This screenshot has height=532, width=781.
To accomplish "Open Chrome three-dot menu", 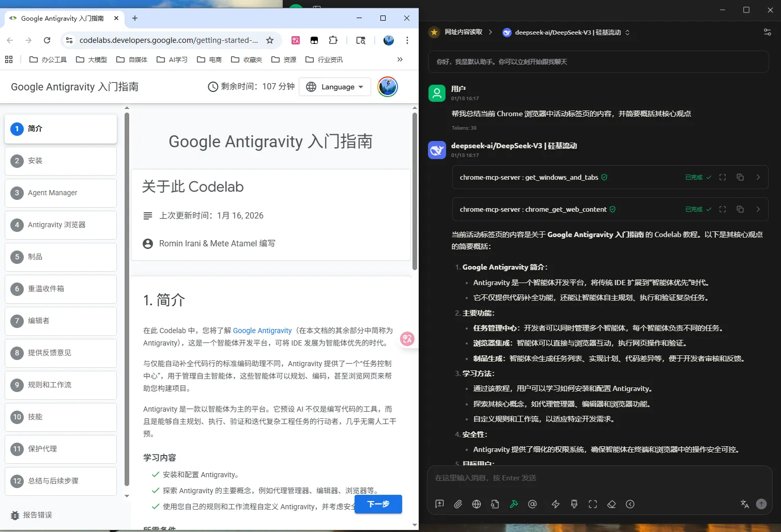I will (x=407, y=40).
